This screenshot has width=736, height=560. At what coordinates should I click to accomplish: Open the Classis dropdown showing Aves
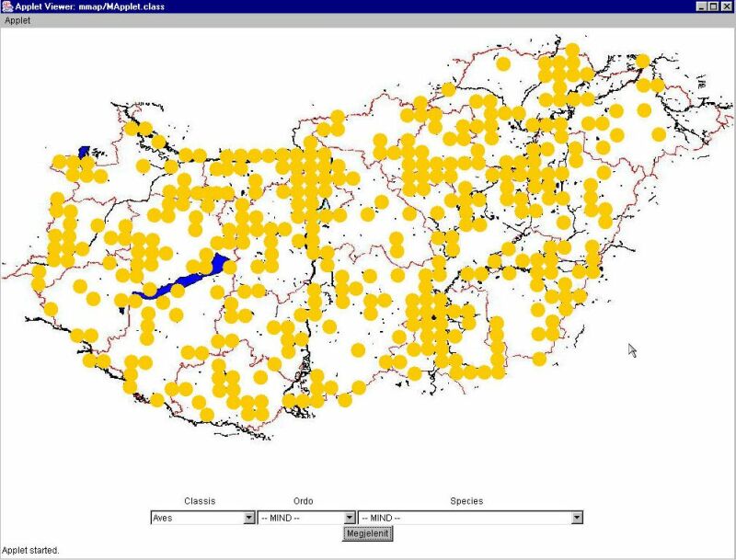pos(202,518)
